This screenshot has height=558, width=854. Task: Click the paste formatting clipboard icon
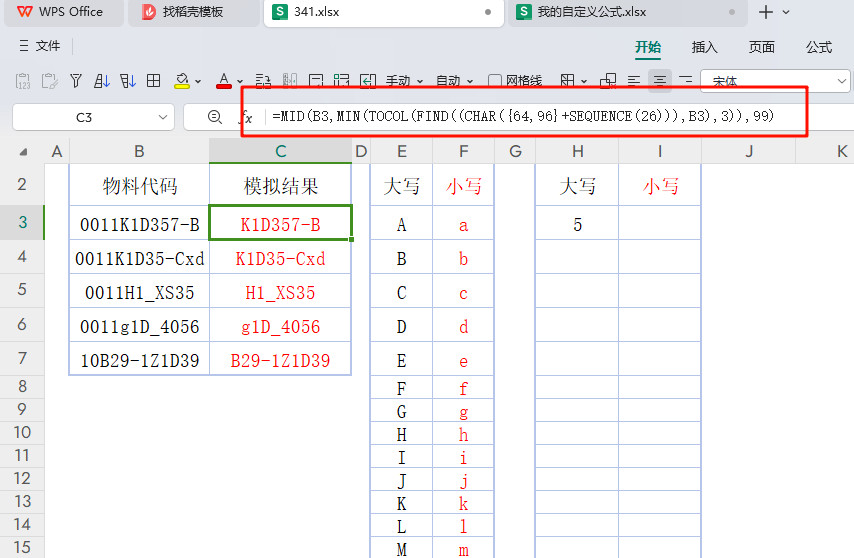point(50,82)
